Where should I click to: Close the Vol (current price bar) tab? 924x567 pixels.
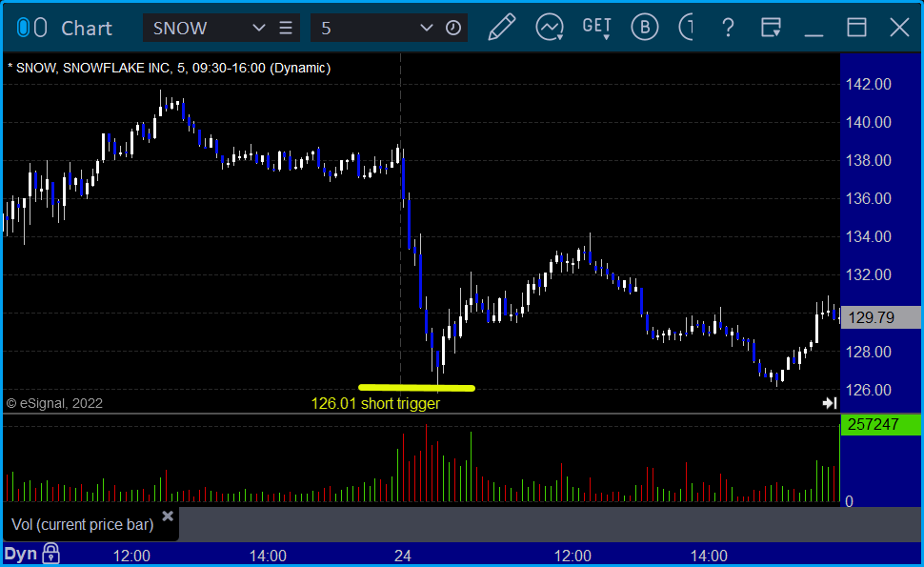click(168, 516)
